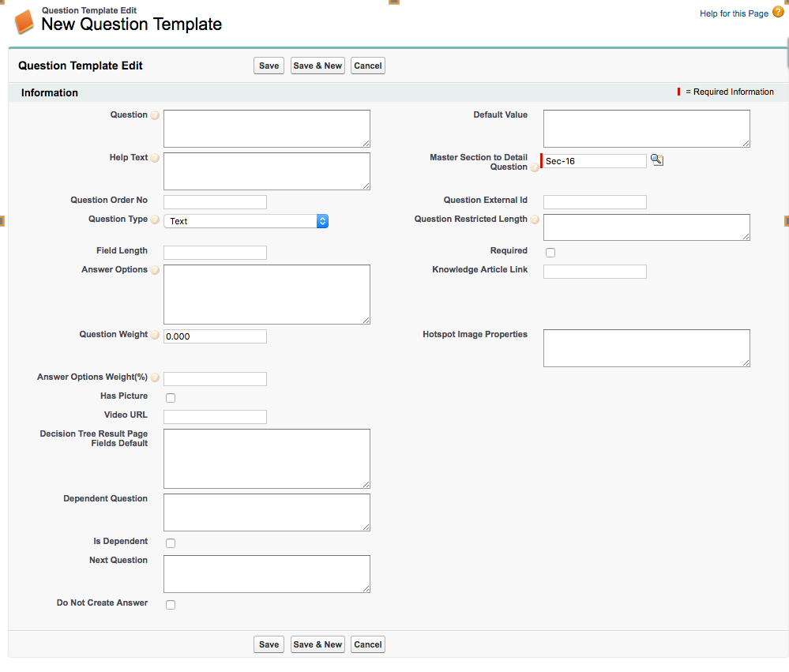Focus the Question Restricted Length text area
789x672 pixels.
(x=647, y=227)
